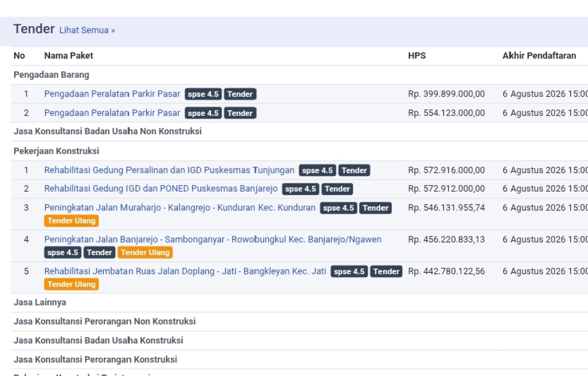Open the Lihat Semua » link
The image size is (588, 376).
click(87, 30)
